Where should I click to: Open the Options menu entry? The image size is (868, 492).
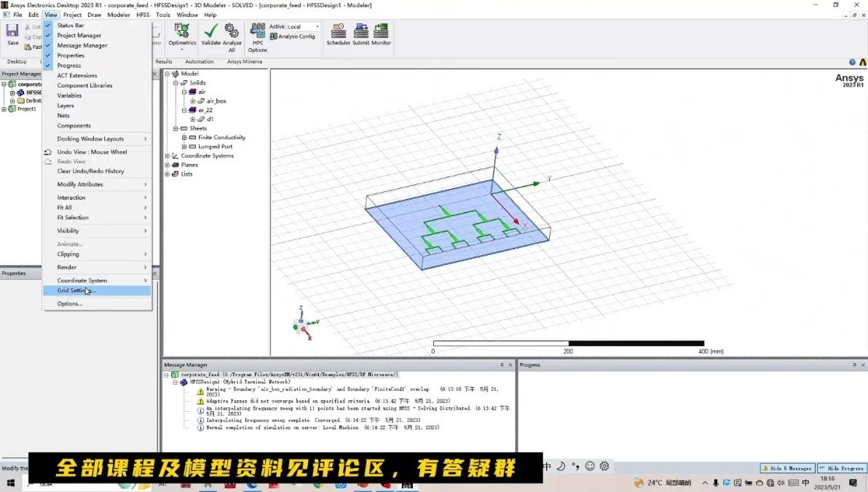[97, 304]
